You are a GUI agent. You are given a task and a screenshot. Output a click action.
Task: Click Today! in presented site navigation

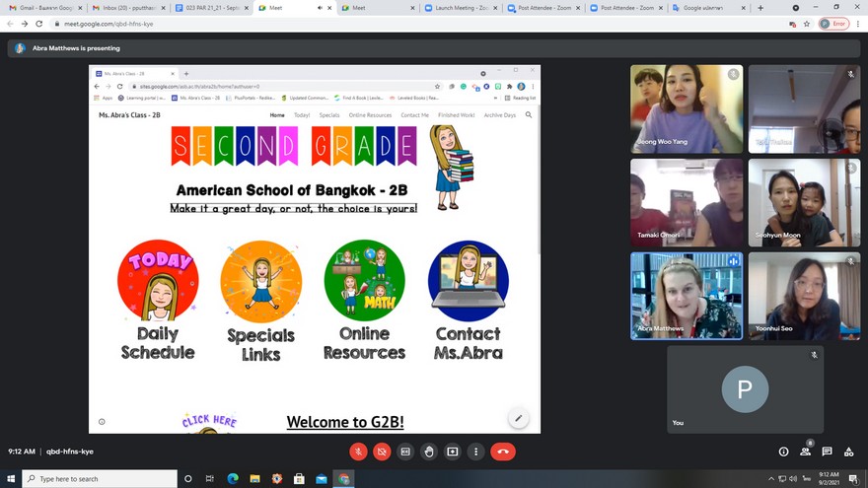[x=302, y=115]
